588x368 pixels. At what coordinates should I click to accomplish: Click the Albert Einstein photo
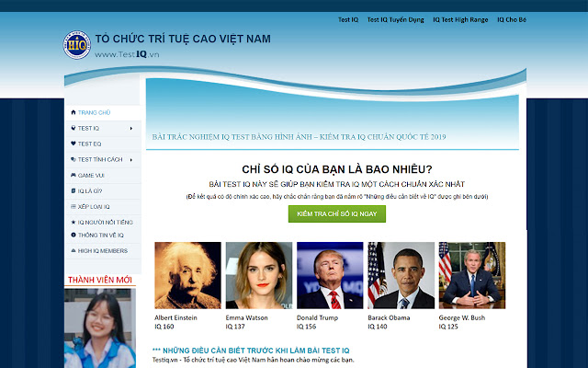point(187,275)
